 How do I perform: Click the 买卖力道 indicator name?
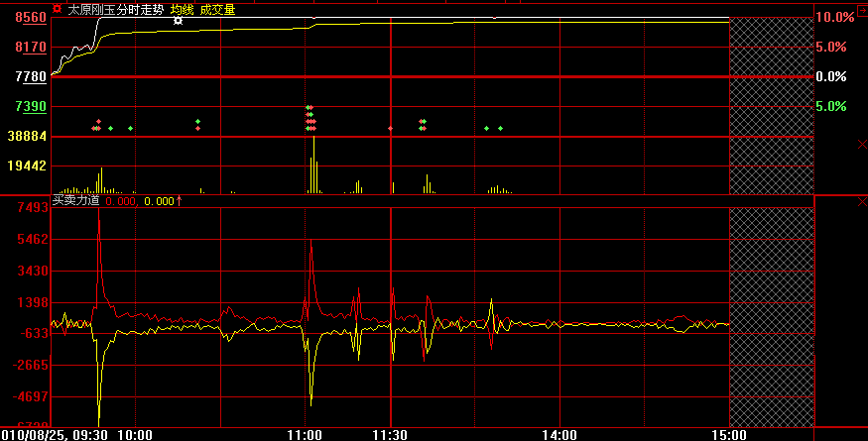(x=75, y=200)
